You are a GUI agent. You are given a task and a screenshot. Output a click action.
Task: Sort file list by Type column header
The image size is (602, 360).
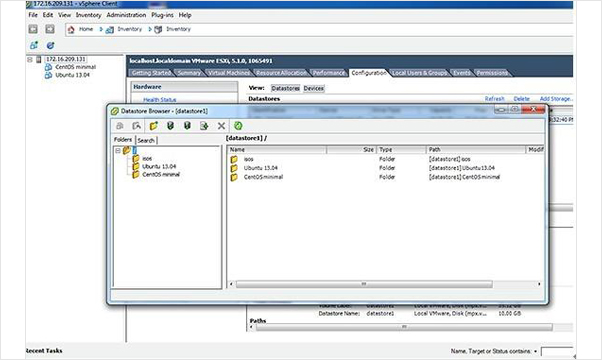point(402,150)
